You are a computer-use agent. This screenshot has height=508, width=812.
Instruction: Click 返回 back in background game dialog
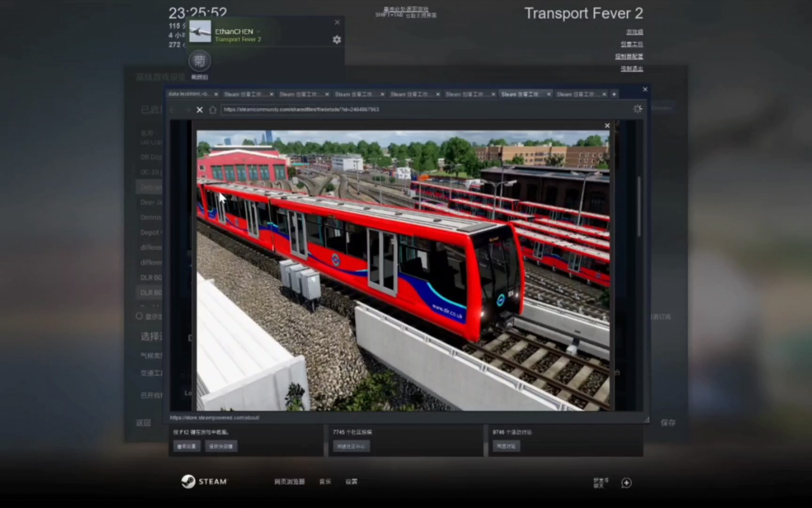coord(143,423)
